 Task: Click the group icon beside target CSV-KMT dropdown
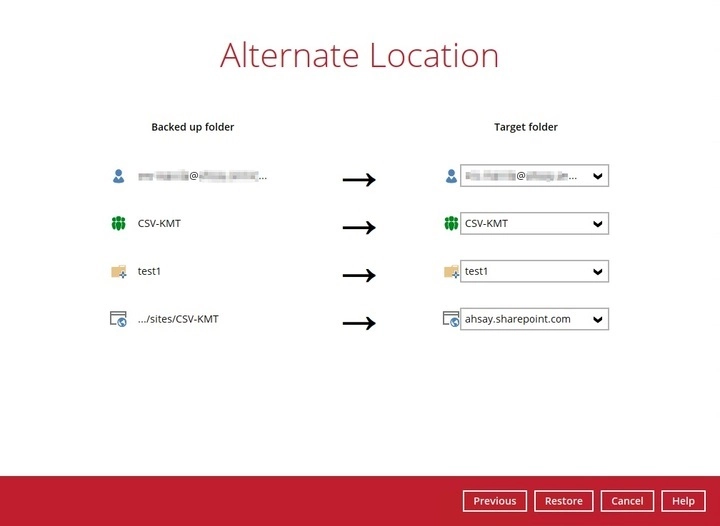click(x=450, y=223)
